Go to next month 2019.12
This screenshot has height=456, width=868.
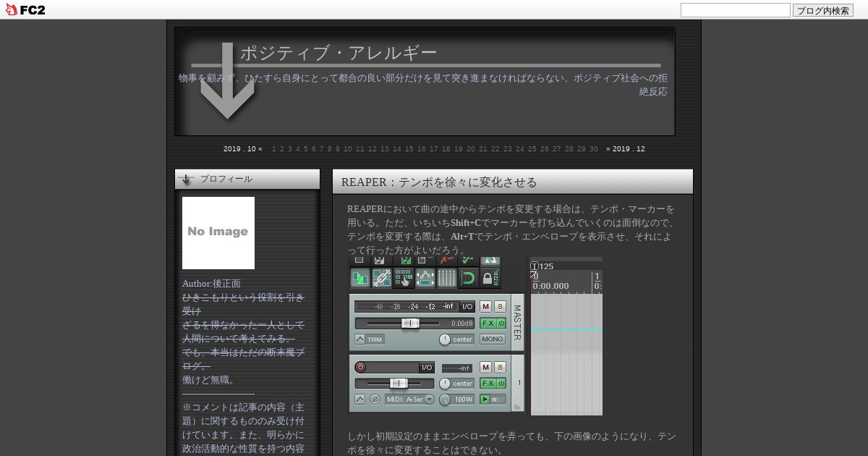(x=626, y=149)
